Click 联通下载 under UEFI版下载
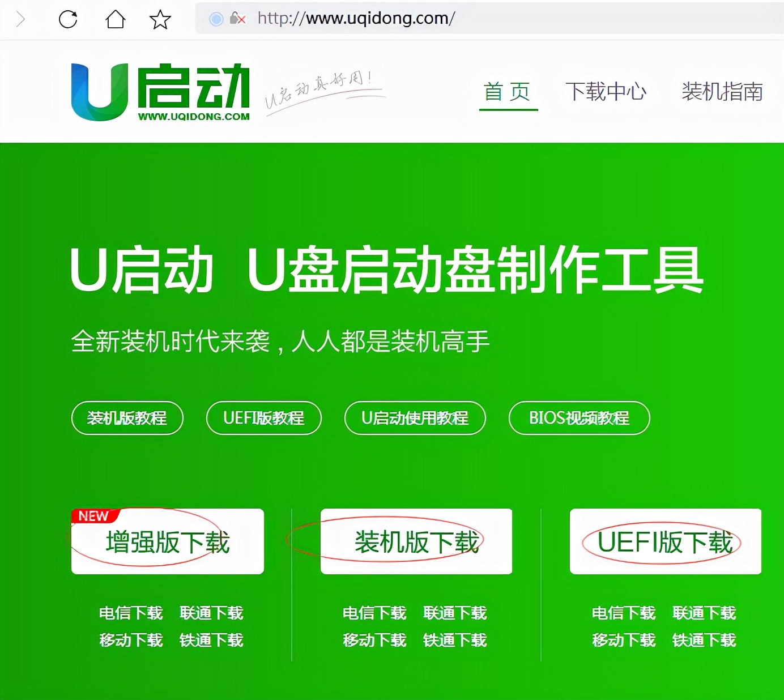784x700 pixels. click(x=704, y=613)
